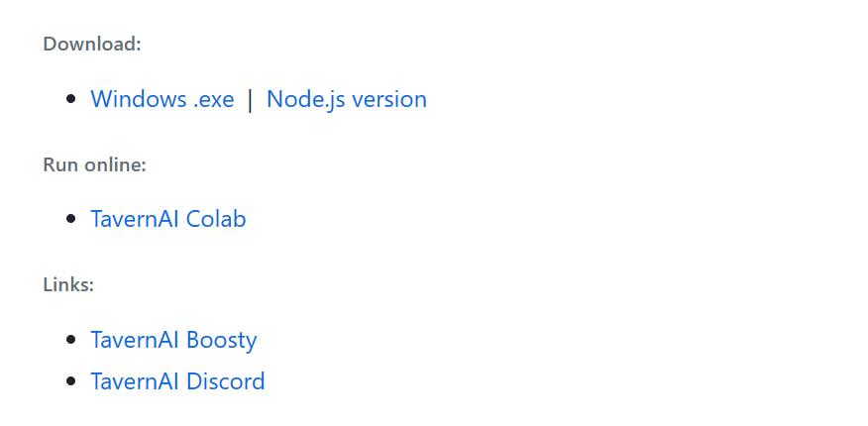868x426 pixels.
Task: Click the bullet before Windows .exe
Action: coord(70,99)
